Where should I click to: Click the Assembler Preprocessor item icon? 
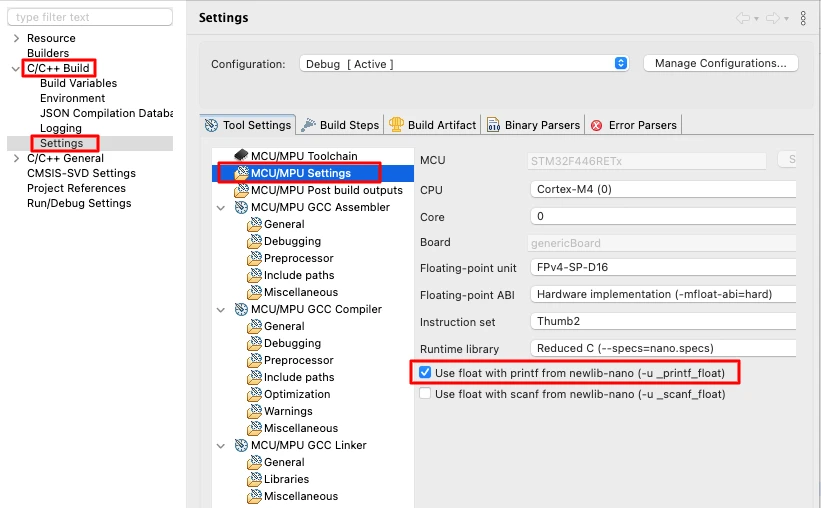(x=254, y=258)
